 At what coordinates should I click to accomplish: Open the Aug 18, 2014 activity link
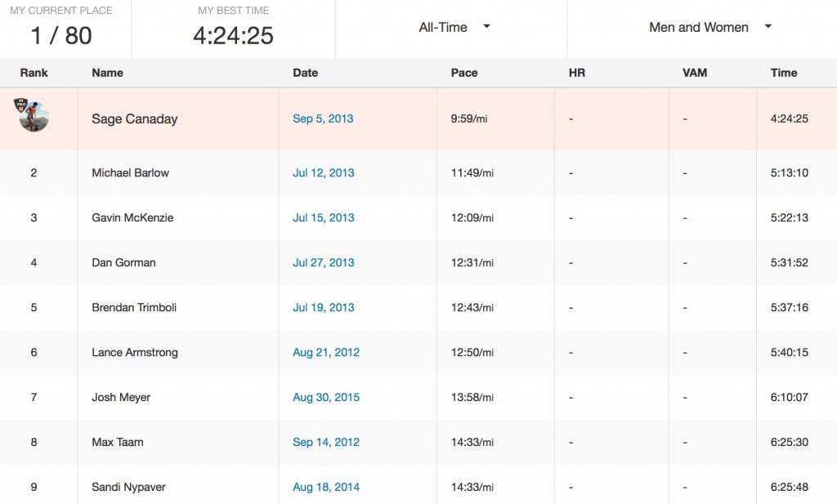point(325,488)
